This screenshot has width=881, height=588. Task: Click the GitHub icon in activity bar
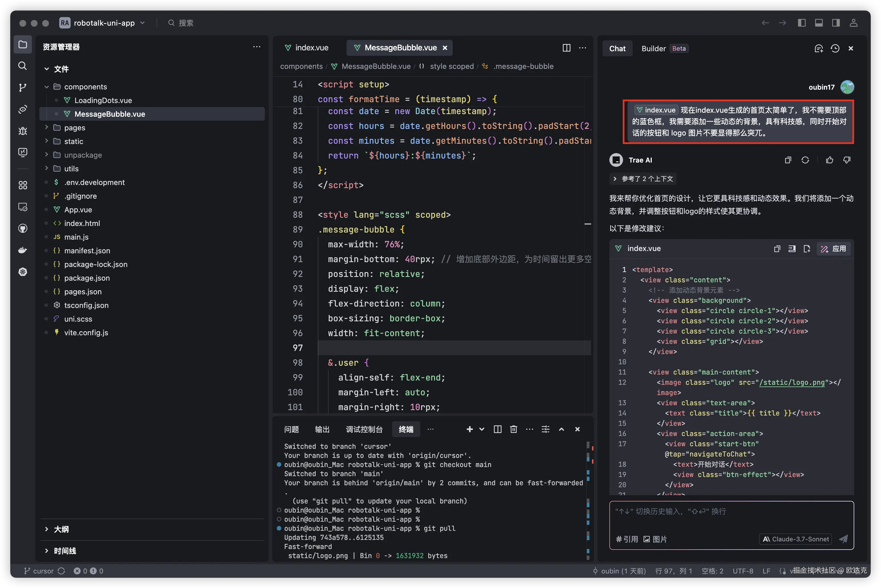pos(22,228)
